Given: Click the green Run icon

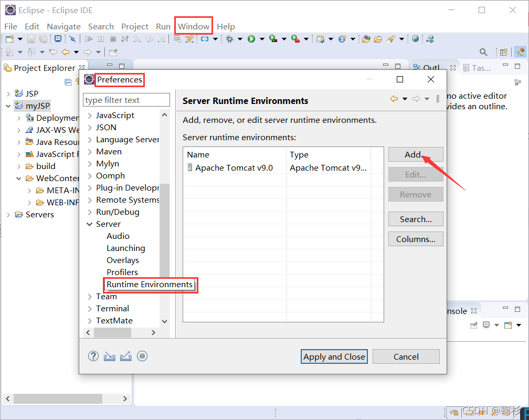Looking at the screenshot, I should click(x=251, y=39).
